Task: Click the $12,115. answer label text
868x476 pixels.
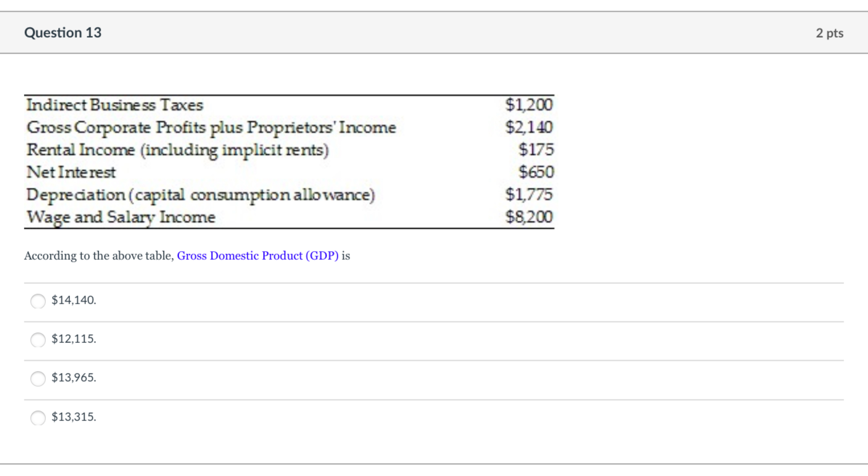Action: pyautogui.click(x=74, y=339)
